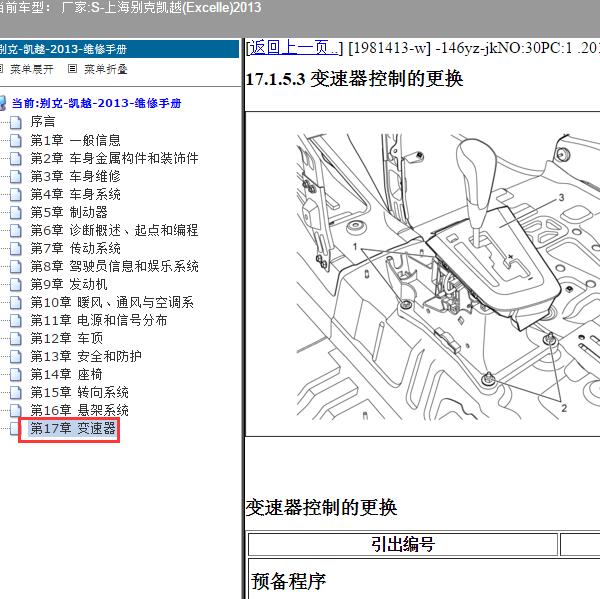The image size is (600, 599).
Task: Click the 菜单折叠 collapse icon
Action: click(72, 69)
